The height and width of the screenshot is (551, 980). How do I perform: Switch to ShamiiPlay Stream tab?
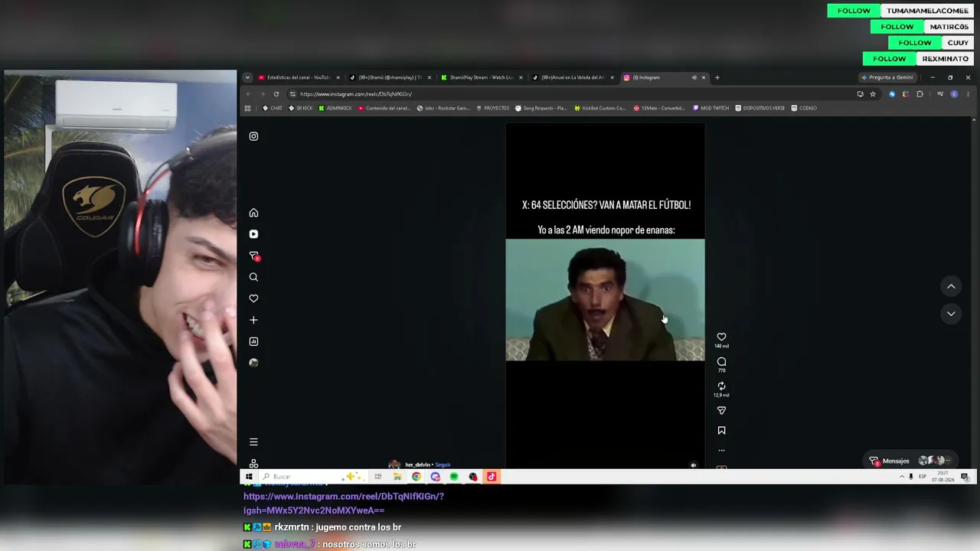click(x=482, y=77)
